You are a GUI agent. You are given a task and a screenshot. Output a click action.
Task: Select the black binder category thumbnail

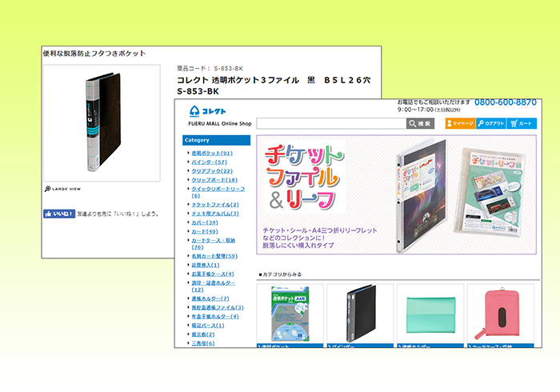360,314
